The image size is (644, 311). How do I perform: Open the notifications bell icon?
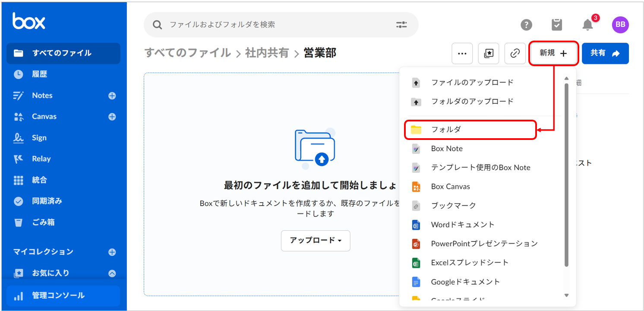tap(587, 25)
